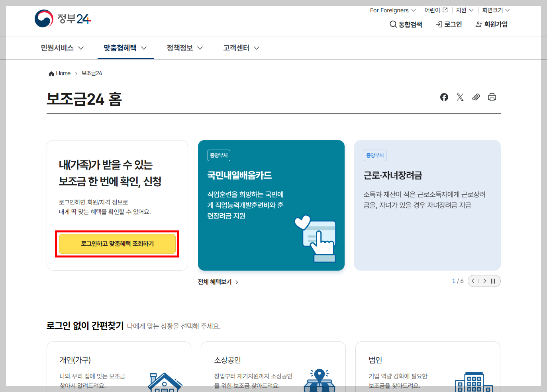Open the 근로·자녀장려금 card
The image size is (547, 392).
427,205
